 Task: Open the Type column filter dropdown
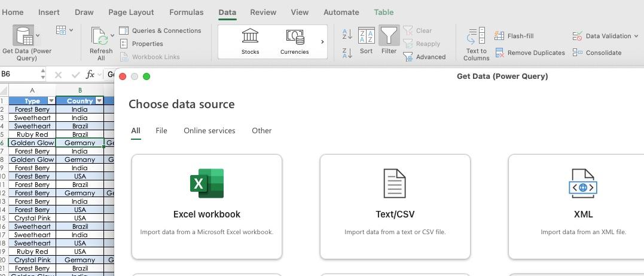[51, 101]
